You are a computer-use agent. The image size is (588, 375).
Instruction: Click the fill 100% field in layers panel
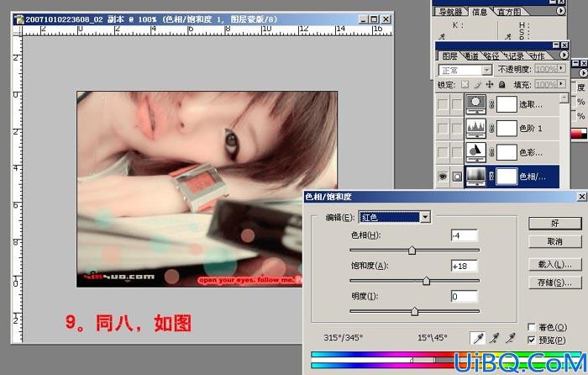(x=546, y=84)
